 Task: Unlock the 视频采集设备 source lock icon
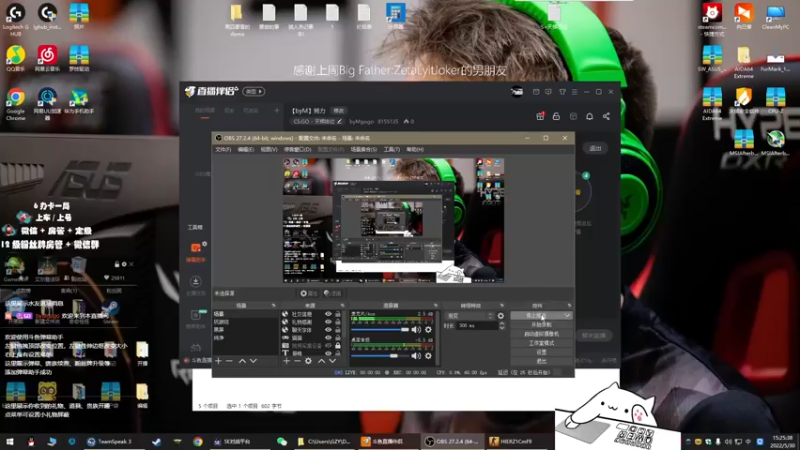click(x=338, y=345)
